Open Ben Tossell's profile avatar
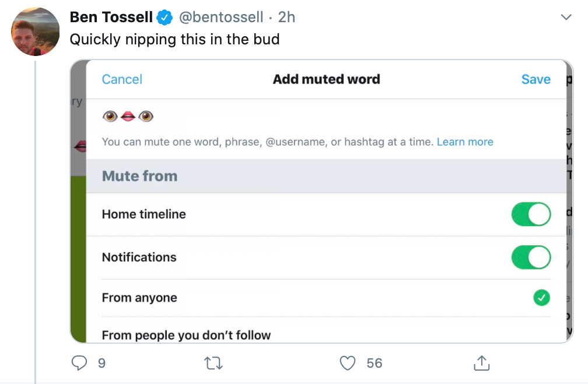The image size is (588, 384). click(35, 32)
